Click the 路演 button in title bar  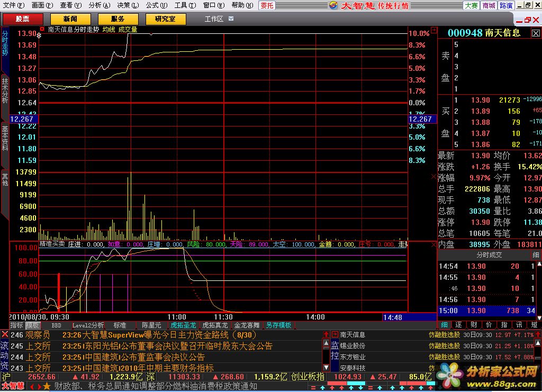pos(506,5)
